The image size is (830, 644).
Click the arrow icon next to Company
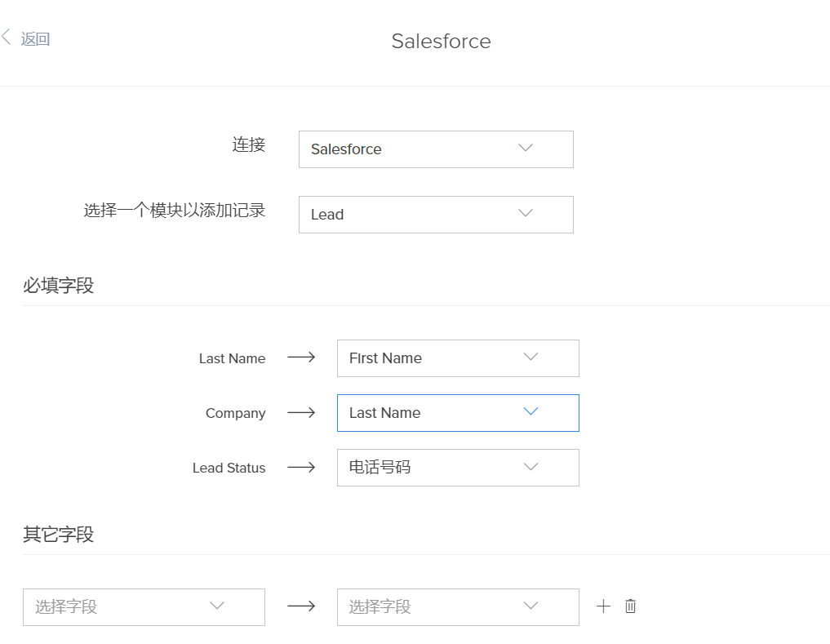click(301, 413)
